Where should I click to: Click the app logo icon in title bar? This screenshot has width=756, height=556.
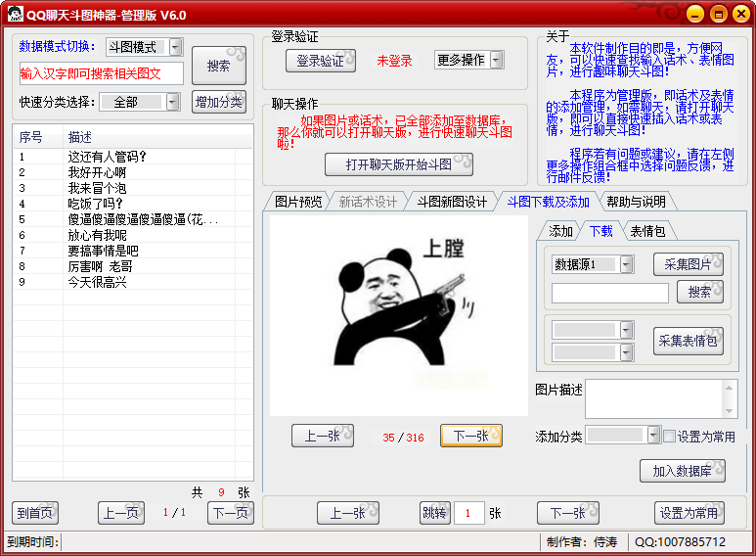pos(15,14)
